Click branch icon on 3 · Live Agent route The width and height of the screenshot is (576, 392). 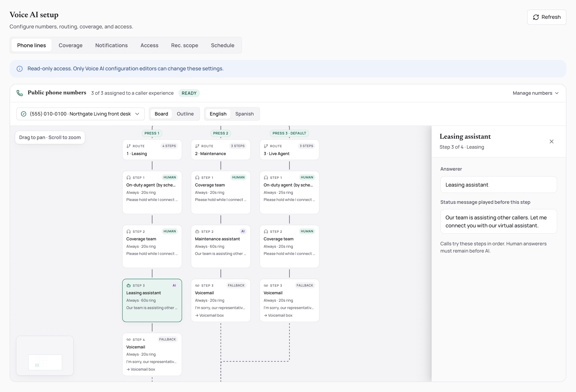click(x=266, y=146)
